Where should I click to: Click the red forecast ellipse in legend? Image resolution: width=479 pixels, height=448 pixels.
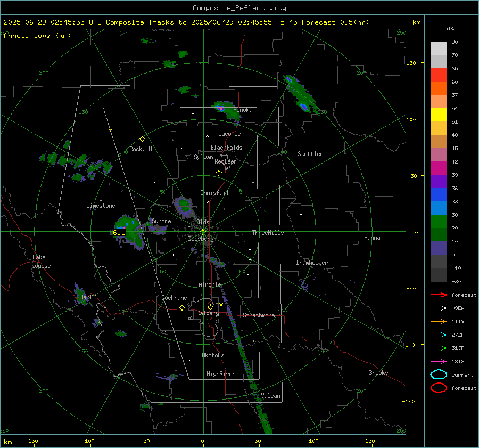439,388
